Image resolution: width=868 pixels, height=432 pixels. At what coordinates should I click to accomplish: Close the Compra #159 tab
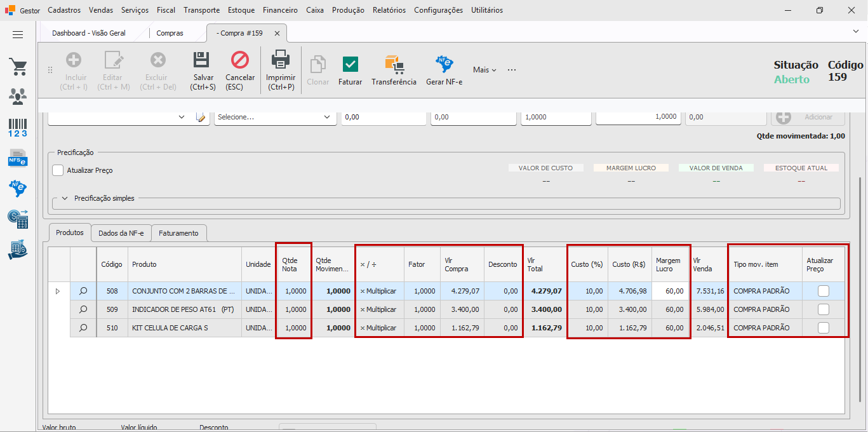[x=277, y=33]
